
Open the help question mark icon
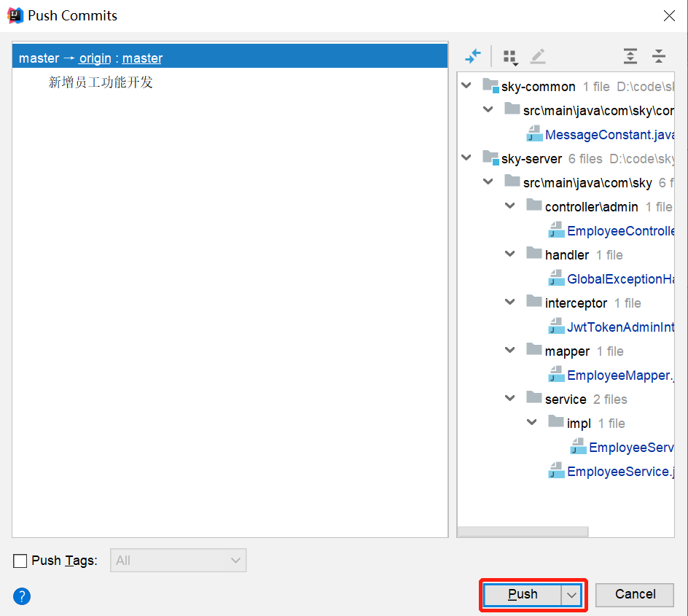click(22, 596)
